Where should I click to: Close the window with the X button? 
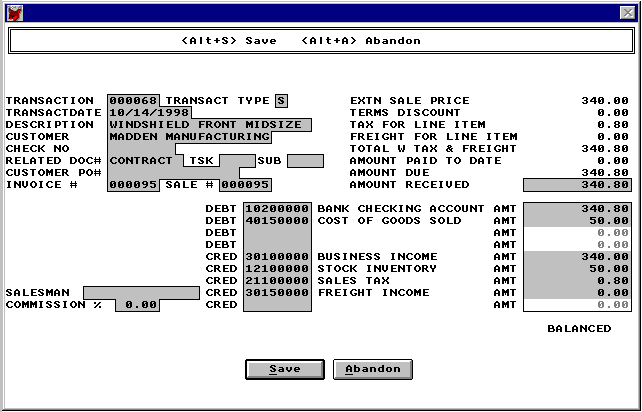click(628, 13)
